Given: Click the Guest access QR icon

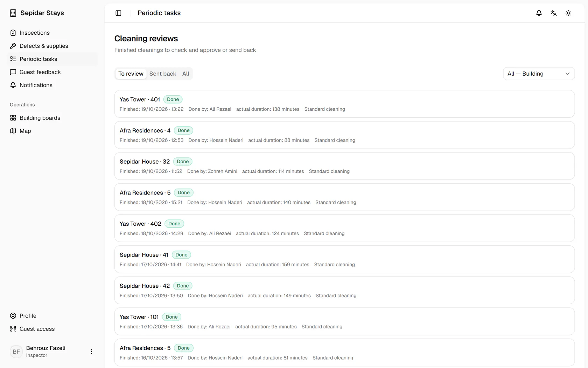Looking at the screenshot, I should (13, 329).
